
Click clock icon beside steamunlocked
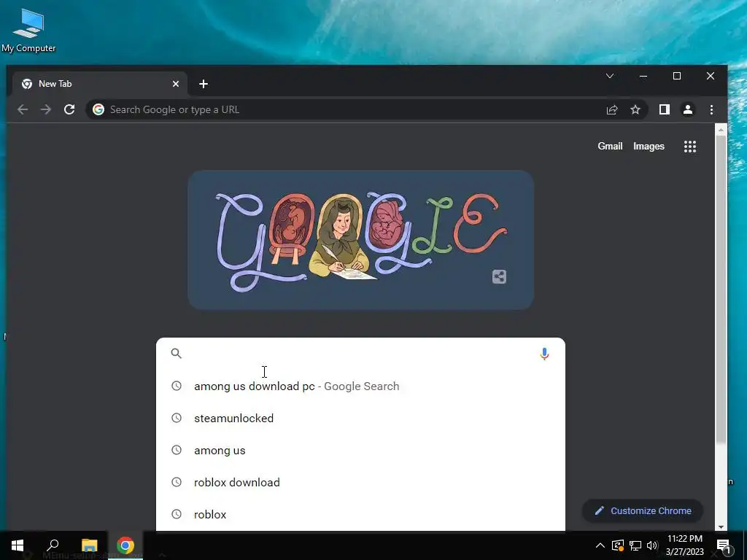point(177,418)
